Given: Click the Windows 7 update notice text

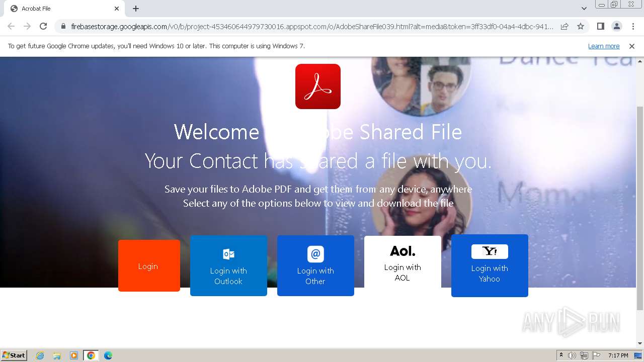Looking at the screenshot, I should pos(156,46).
